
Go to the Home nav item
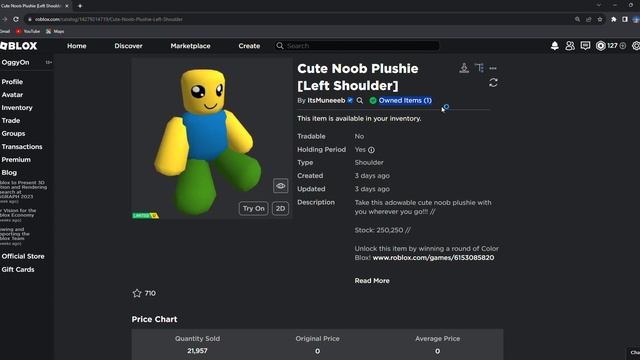click(77, 46)
